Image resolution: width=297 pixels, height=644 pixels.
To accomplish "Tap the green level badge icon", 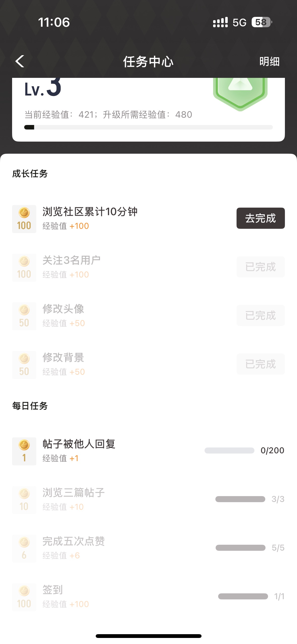I will click(x=240, y=92).
